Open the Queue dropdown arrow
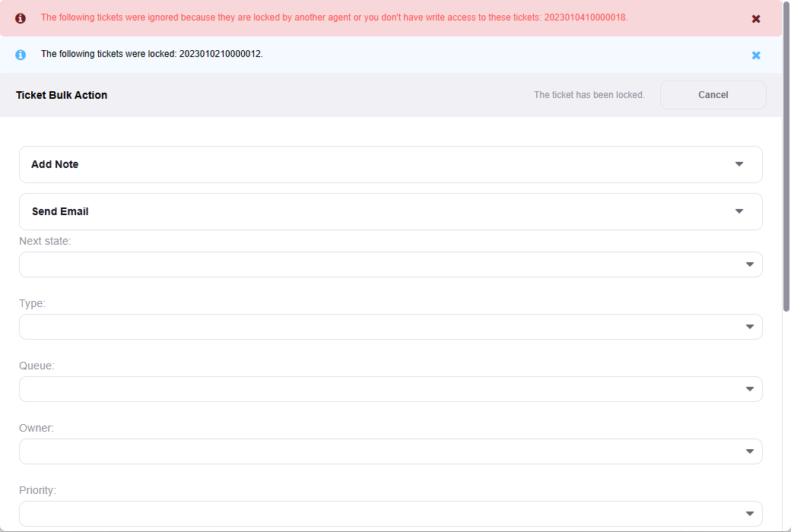This screenshot has width=791, height=532. coord(749,389)
